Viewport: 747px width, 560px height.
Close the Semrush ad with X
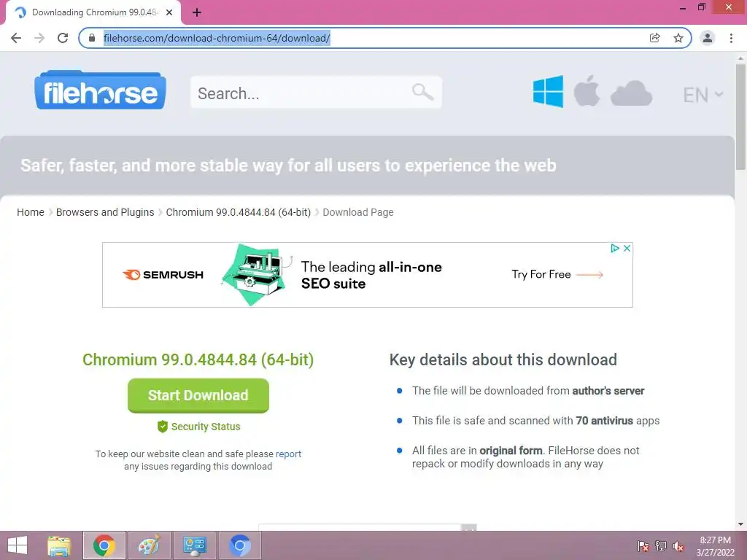(x=627, y=248)
